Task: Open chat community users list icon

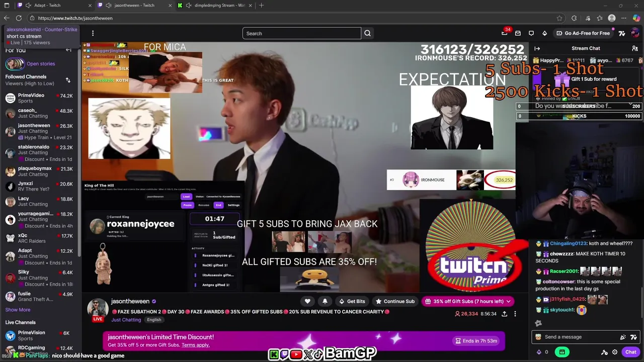Action: (635, 48)
